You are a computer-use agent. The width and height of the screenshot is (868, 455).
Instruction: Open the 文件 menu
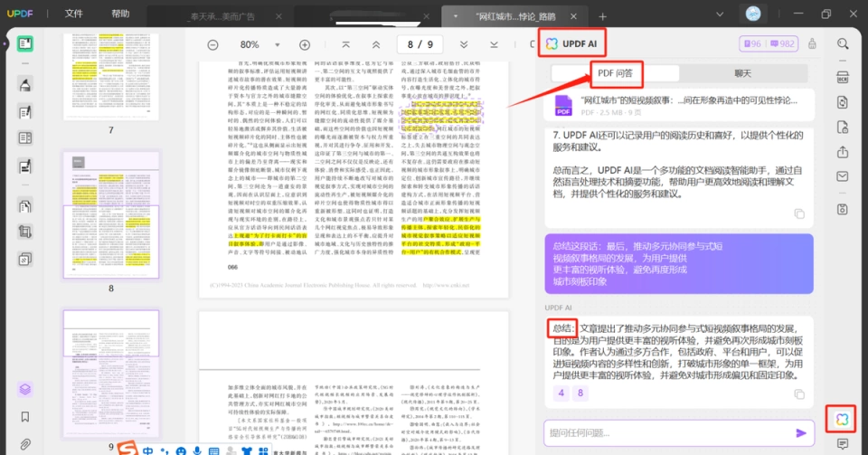click(x=73, y=14)
